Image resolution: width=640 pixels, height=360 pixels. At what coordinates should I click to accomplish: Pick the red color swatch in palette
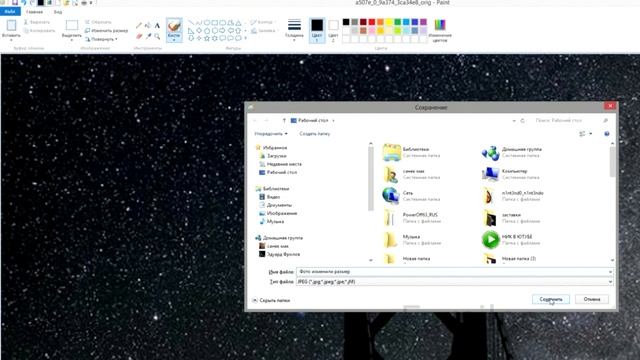[x=371, y=22]
